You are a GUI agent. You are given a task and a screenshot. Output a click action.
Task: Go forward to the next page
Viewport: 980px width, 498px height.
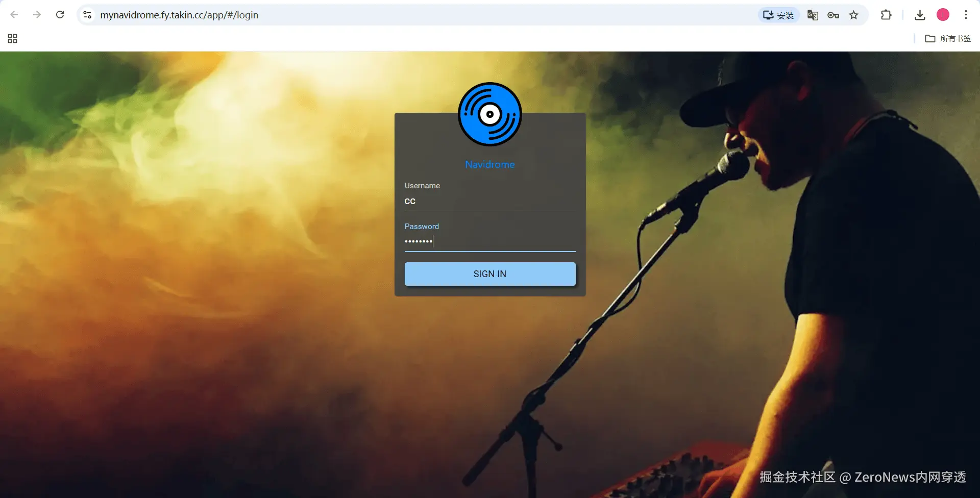(37, 15)
